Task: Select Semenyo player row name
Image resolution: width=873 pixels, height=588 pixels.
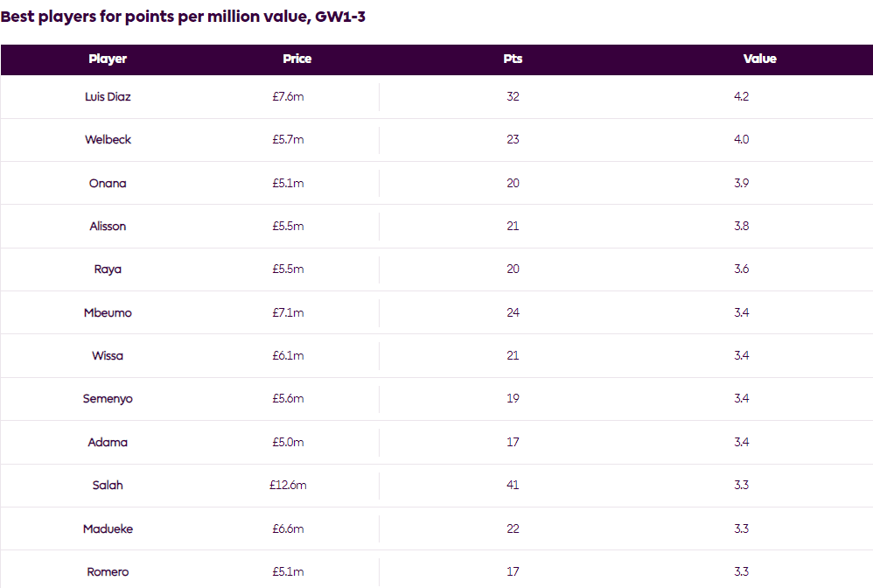Action: (108, 399)
